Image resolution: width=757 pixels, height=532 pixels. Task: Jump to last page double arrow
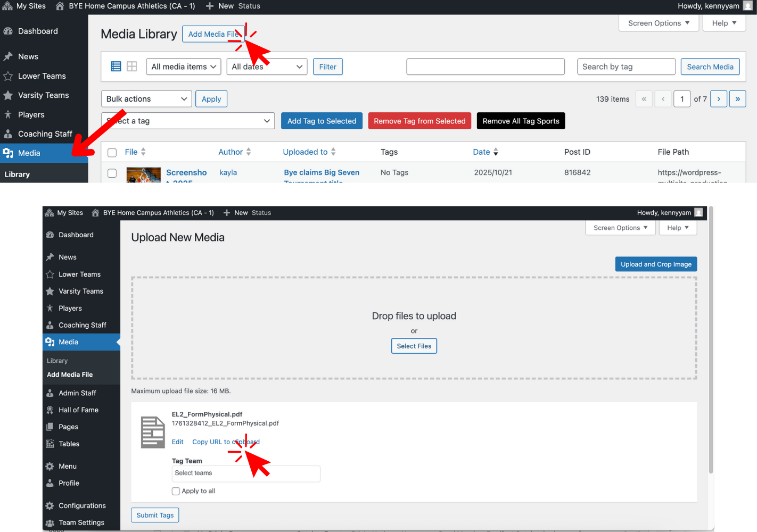[737, 99]
